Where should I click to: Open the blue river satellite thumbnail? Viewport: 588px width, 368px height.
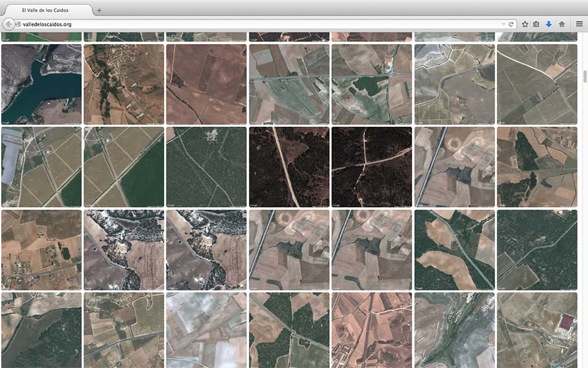pyautogui.click(x=41, y=84)
